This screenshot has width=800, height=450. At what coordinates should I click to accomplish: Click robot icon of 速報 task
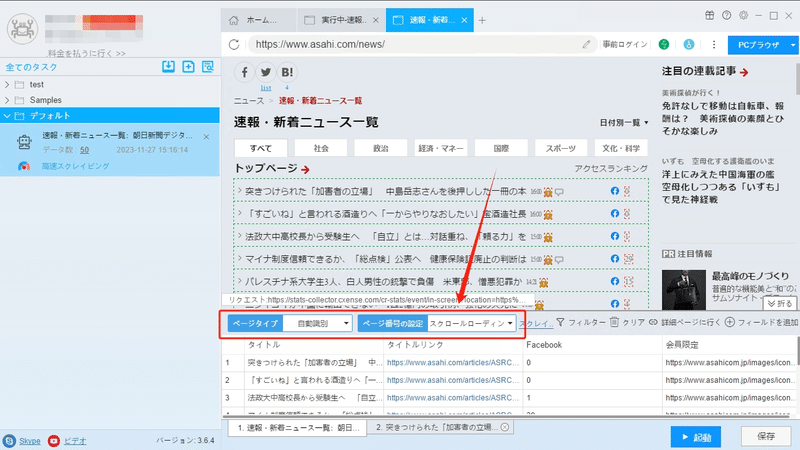point(24,141)
